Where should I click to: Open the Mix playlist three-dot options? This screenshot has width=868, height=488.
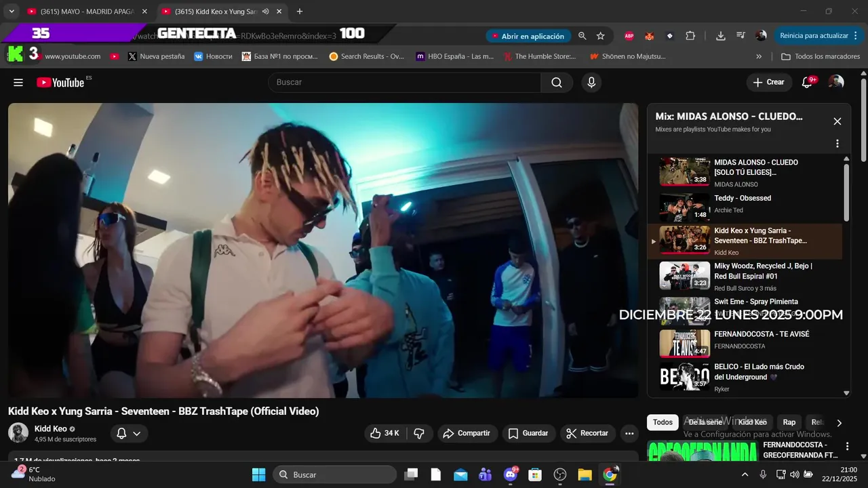point(837,144)
